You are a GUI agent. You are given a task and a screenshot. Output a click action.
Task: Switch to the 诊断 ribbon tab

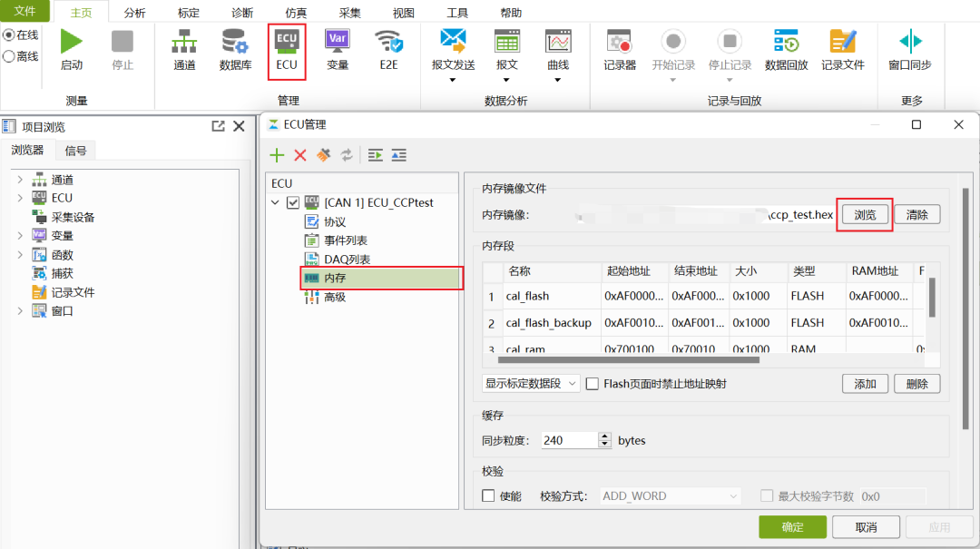tap(242, 13)
